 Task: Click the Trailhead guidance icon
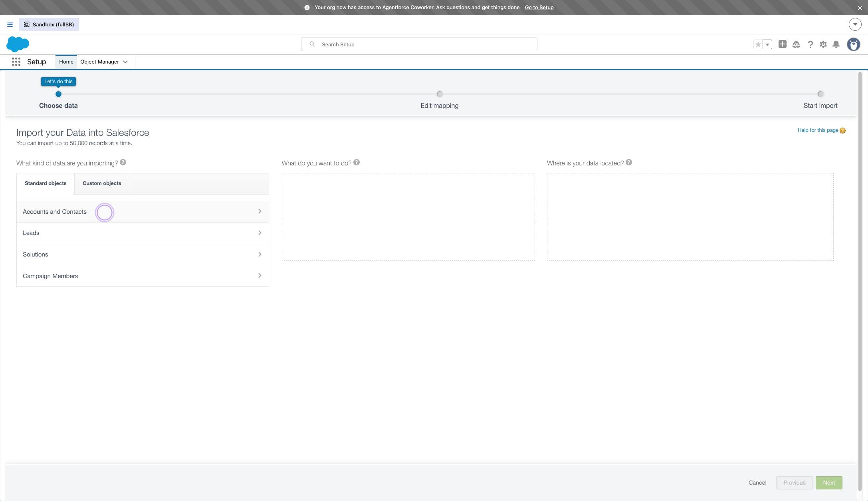pos(796,44)
